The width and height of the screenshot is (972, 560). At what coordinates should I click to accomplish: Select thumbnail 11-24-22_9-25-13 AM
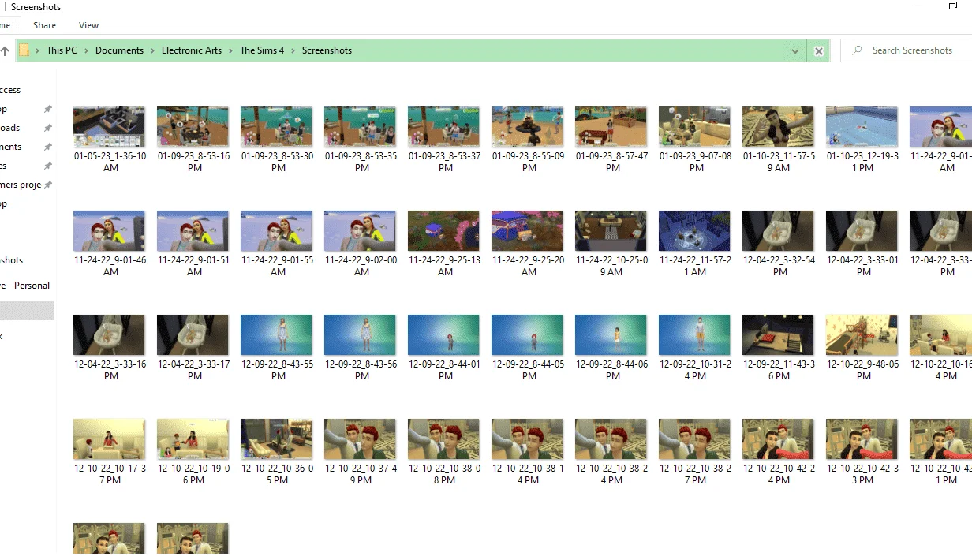[x=443, y=231]
